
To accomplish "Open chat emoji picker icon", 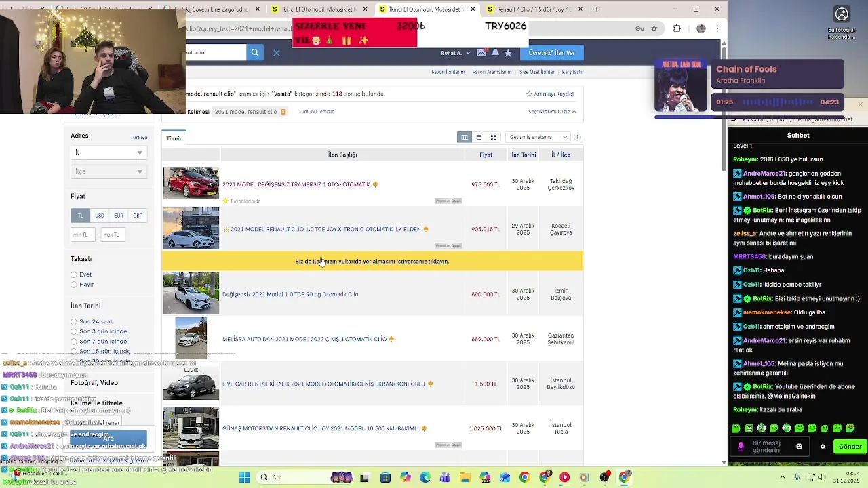I will pos(799,447).
